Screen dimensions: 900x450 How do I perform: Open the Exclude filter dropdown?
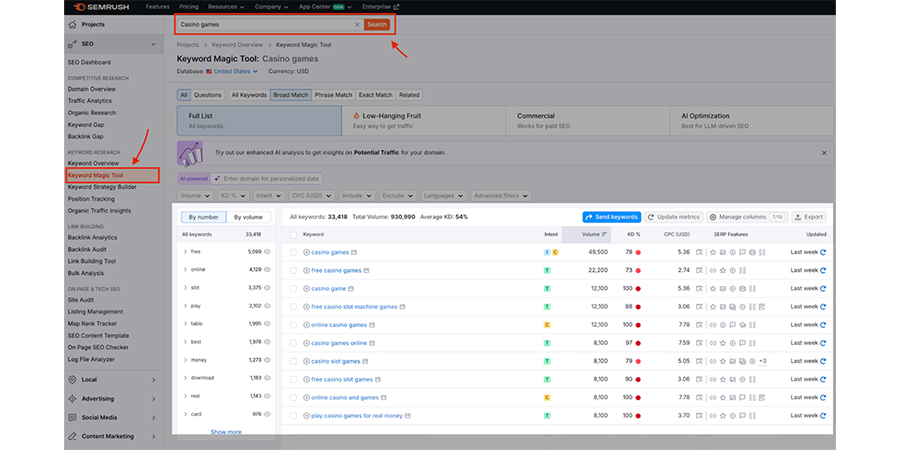(x=398, y=196)
